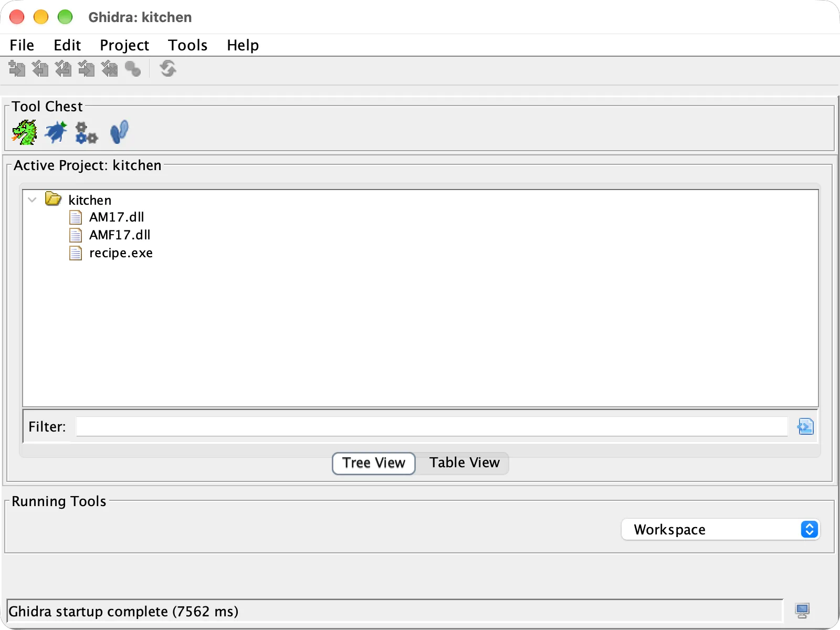Click the filter options icon next to Filter
The width and height of the screenshot is (840, 630).
point(805,426)
